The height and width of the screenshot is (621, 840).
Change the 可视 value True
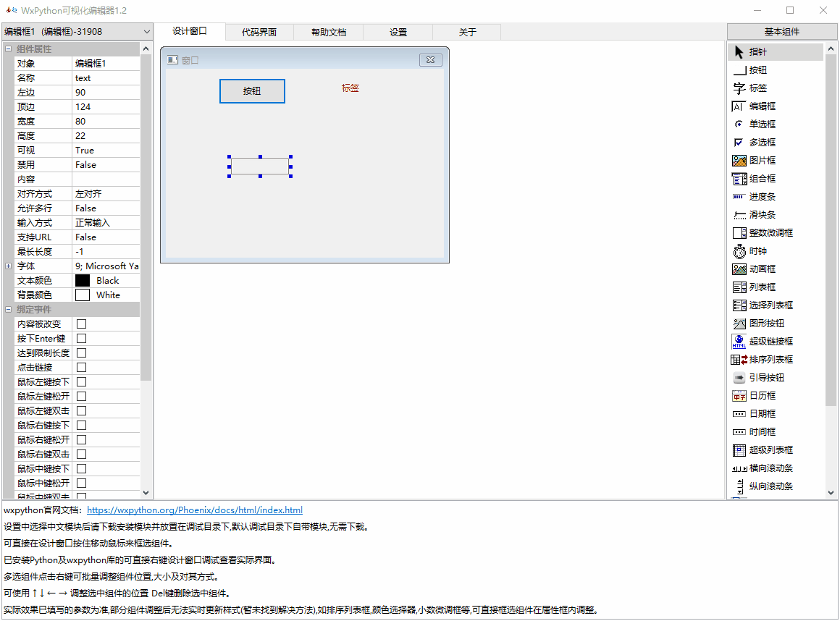[106, 151]
